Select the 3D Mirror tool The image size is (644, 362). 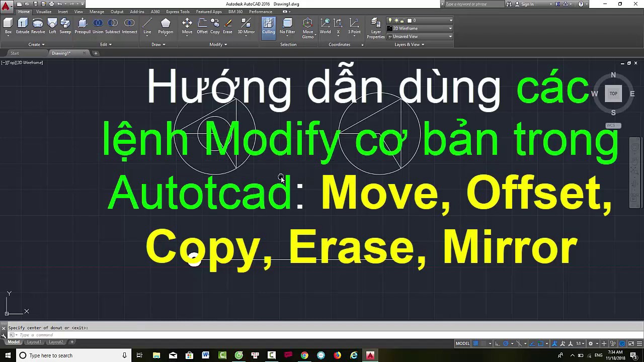[x=246, y=26]
